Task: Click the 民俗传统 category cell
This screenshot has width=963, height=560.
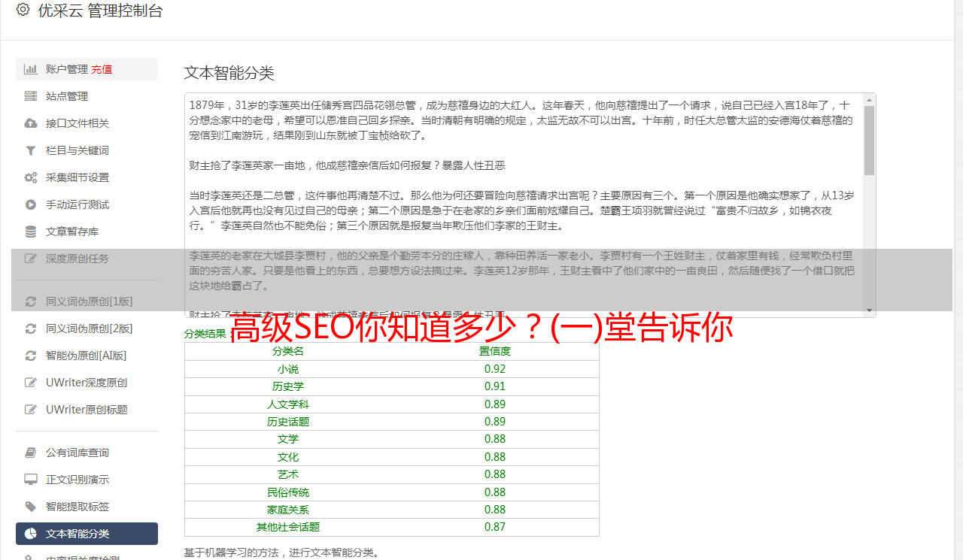Action: click(x=288, y=492)
